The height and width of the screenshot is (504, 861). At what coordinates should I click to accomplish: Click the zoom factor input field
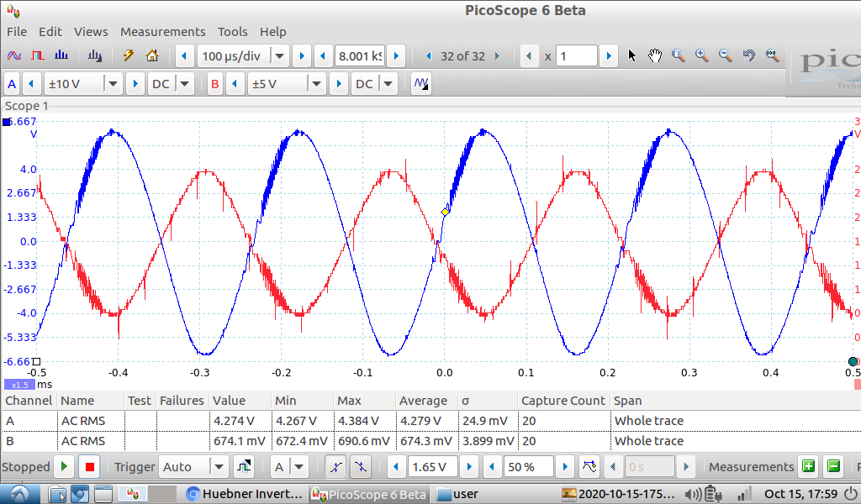pyautogui.click(x=576, y=56)
